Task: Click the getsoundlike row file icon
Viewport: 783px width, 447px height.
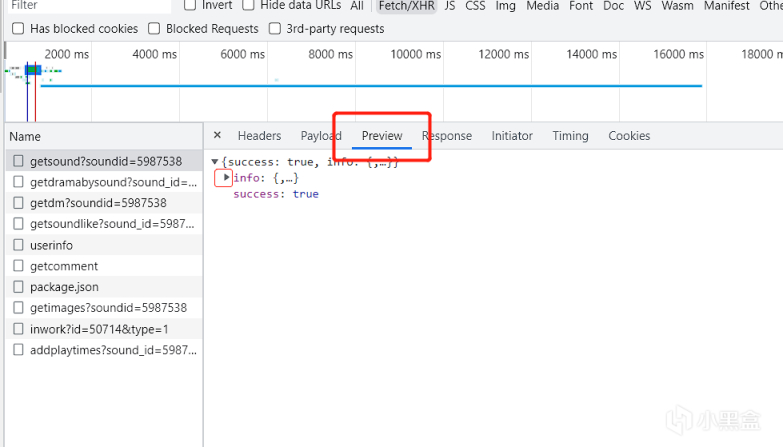Action: [x=18, y=224]
